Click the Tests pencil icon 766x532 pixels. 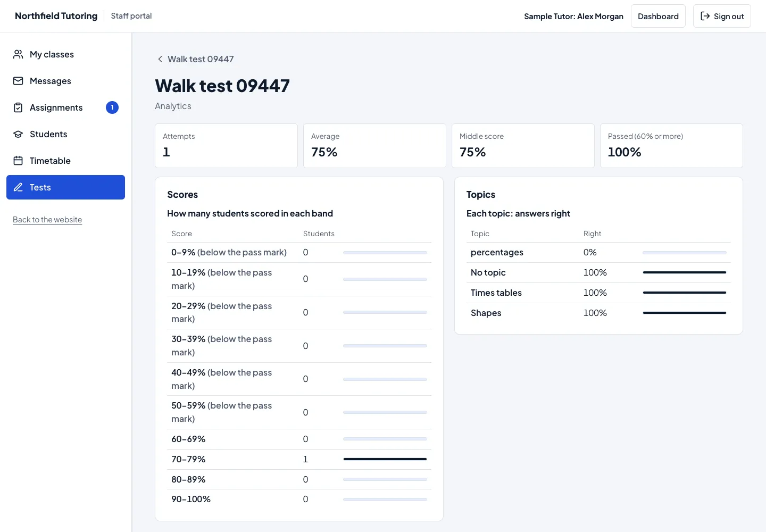point(18,187)
